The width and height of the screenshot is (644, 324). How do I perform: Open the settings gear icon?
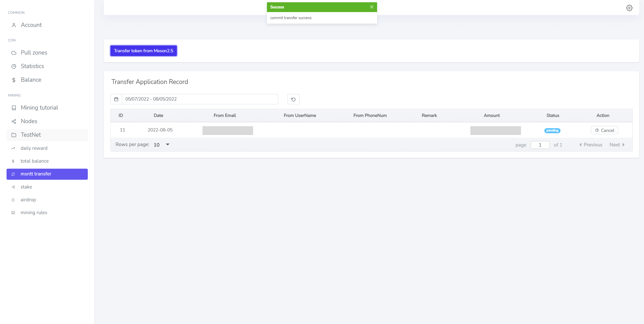click(x=629, y=8)
